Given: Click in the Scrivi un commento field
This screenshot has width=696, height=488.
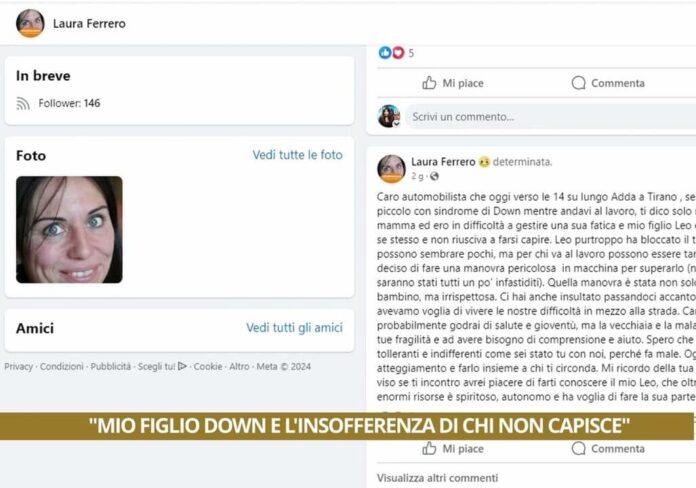Looking at the screenshot, I should click(x=550, y=117).
